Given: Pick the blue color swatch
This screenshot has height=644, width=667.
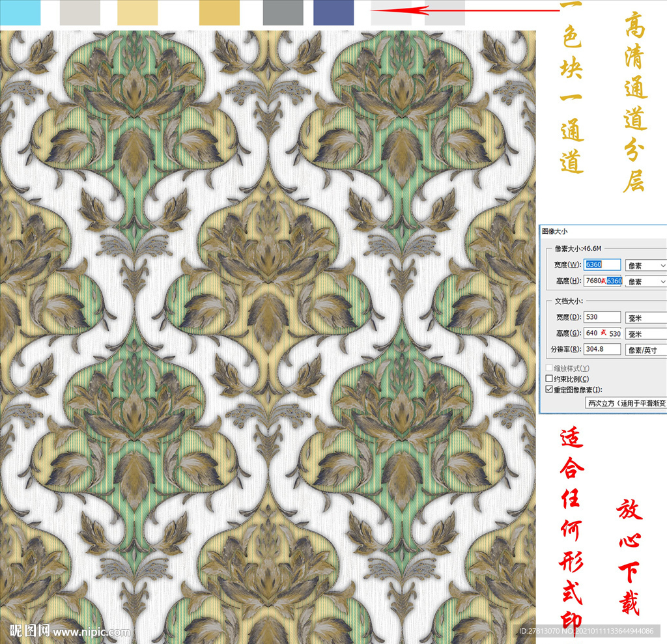Looking at the screenshot, I should pos(333,13).
